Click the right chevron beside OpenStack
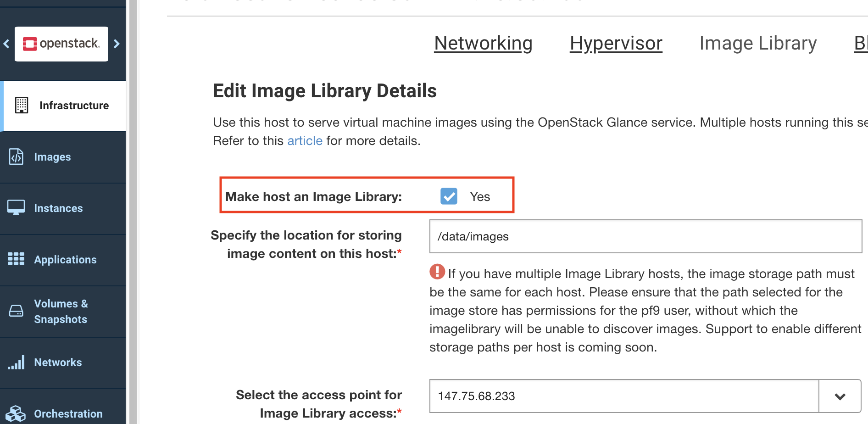 click(117, 44)
